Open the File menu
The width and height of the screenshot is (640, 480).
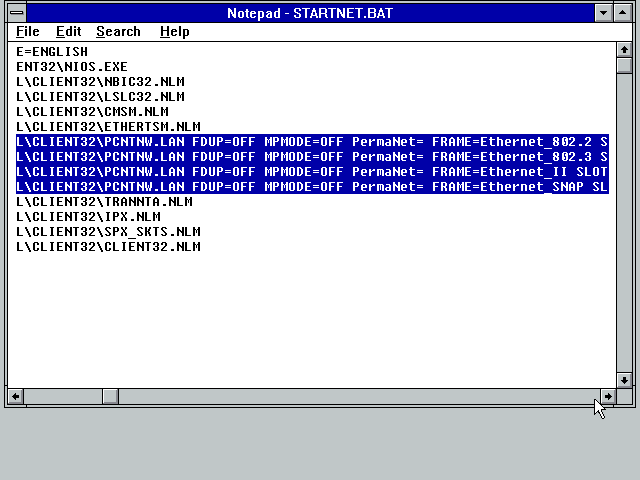[28, 31]
